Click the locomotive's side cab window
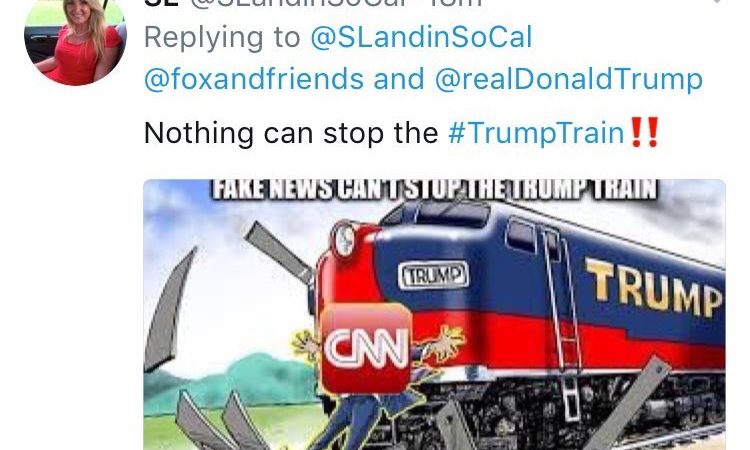 [x=520, y=236]
